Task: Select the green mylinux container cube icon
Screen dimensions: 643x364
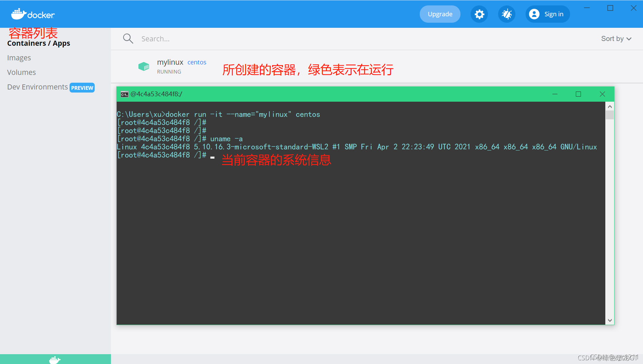Action: coord(144,66)
